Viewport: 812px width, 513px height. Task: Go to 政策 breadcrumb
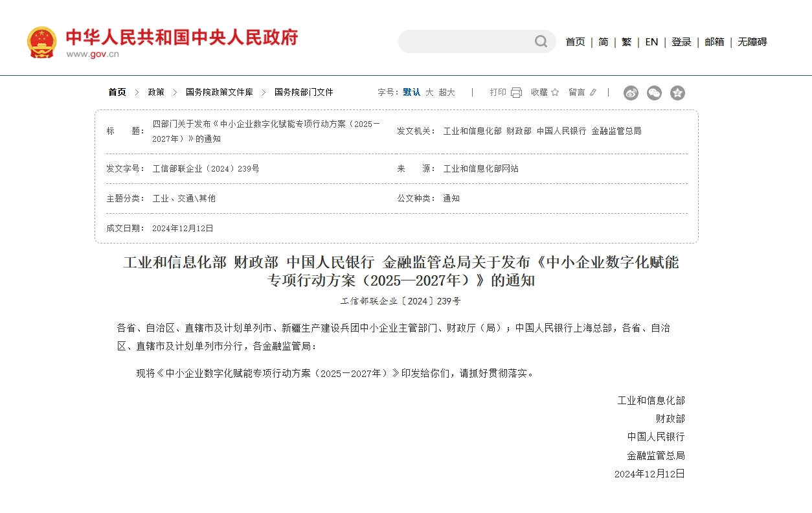[x=156, y=93]
